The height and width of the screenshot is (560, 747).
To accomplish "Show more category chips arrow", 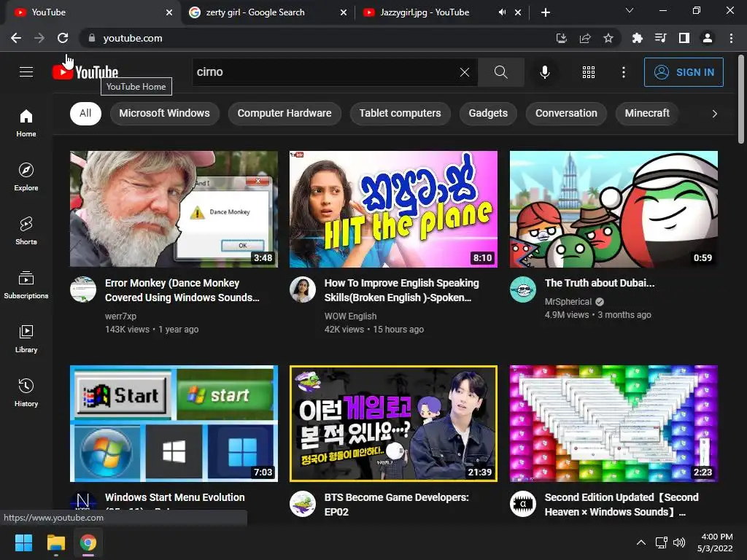I will (x=714, y=113).
